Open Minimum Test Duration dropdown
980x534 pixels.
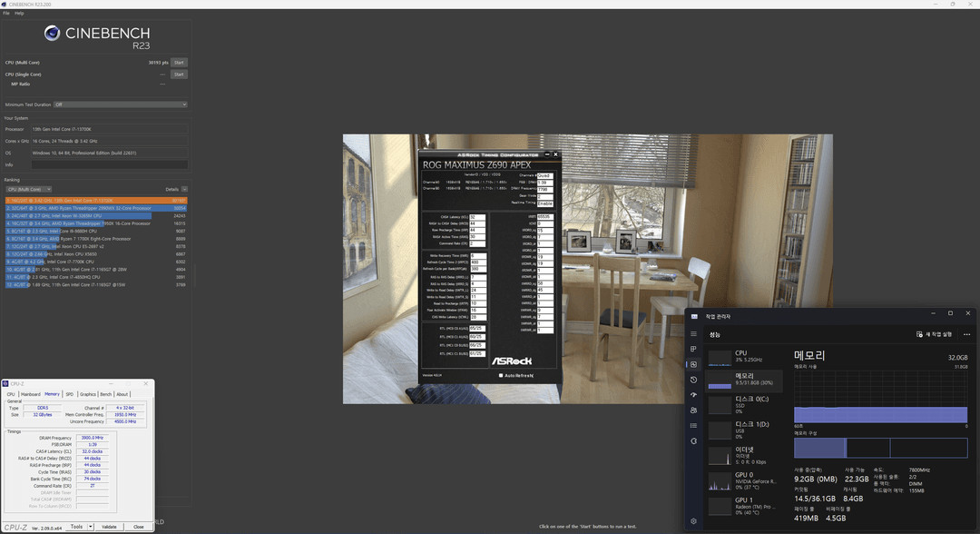click(x=121, y=104)
